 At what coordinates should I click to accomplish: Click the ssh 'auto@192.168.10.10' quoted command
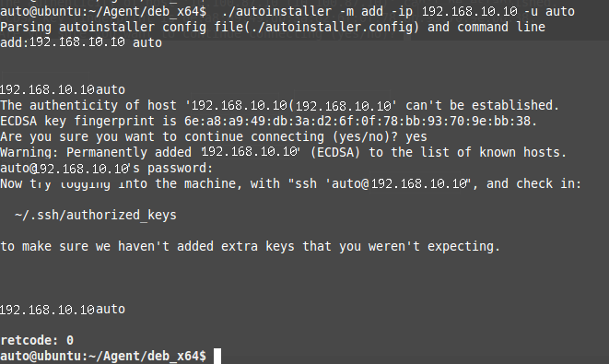coord(382,183)
